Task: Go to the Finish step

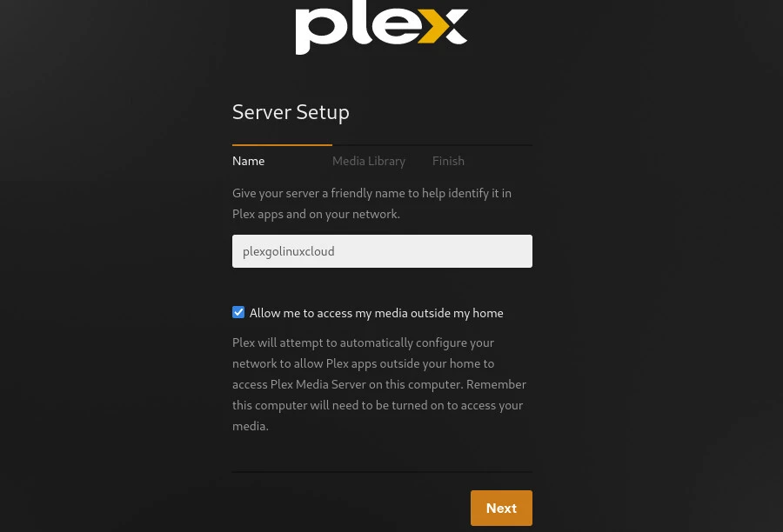Action: click(x=448, y=161)
